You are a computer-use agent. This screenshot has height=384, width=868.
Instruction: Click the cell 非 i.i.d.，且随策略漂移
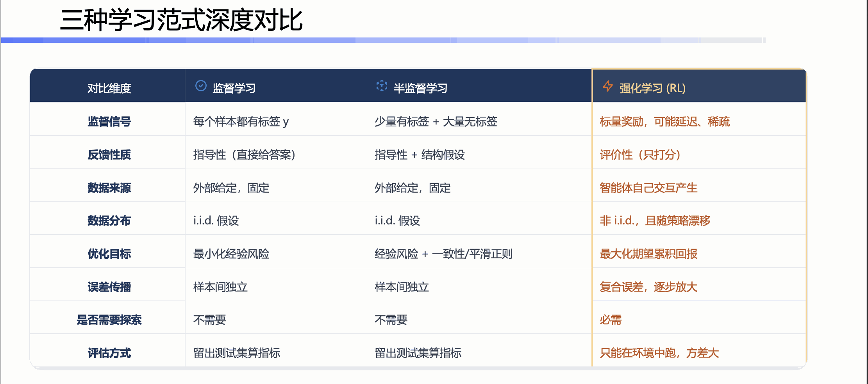(x=655, y=221)
